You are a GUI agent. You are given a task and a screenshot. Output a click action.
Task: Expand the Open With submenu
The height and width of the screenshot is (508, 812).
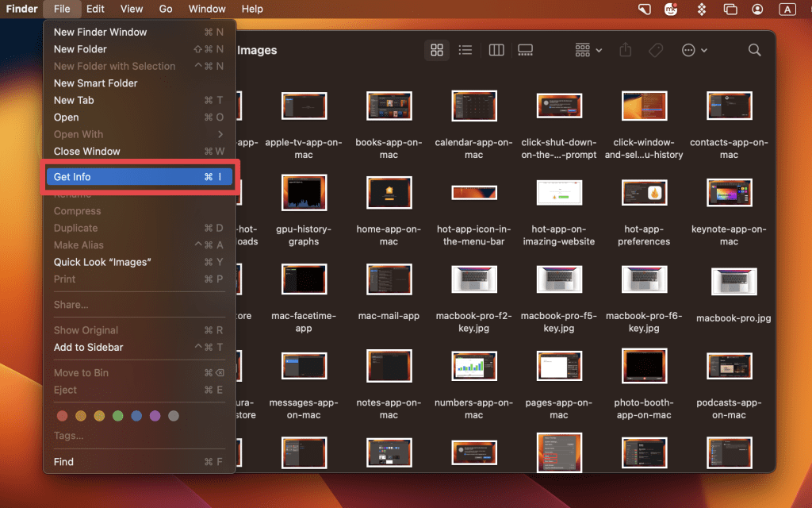pos(139,134)
